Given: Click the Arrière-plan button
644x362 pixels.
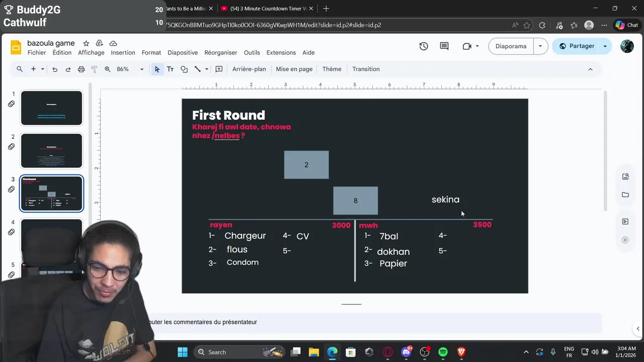Looking at the screenshot, I should tap(249, 69).
